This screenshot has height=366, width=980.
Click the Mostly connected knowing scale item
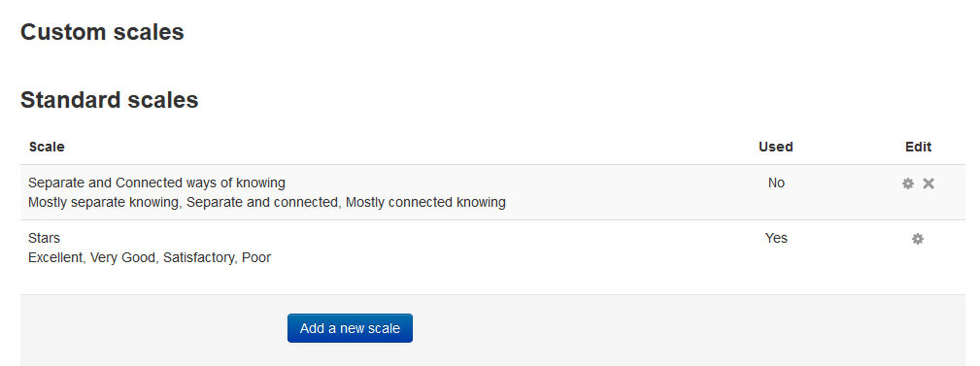tap(425, 202)
